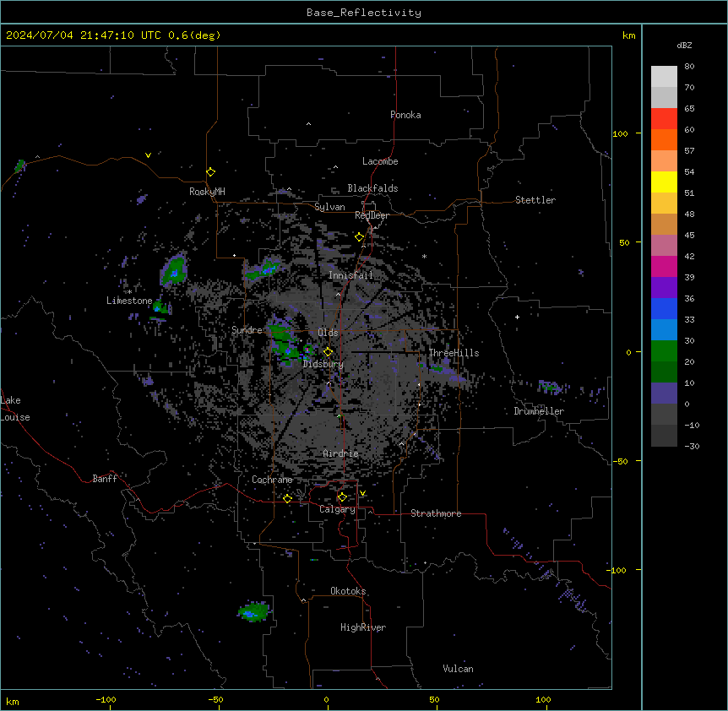Click the RockyMH city label
The width and height of the screenshot is (728, 711).
(x=207, y=192)
